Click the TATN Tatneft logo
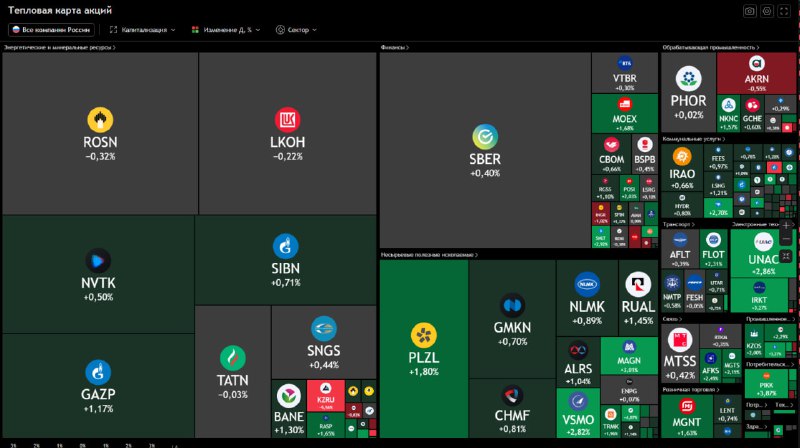 click(233, 358)
